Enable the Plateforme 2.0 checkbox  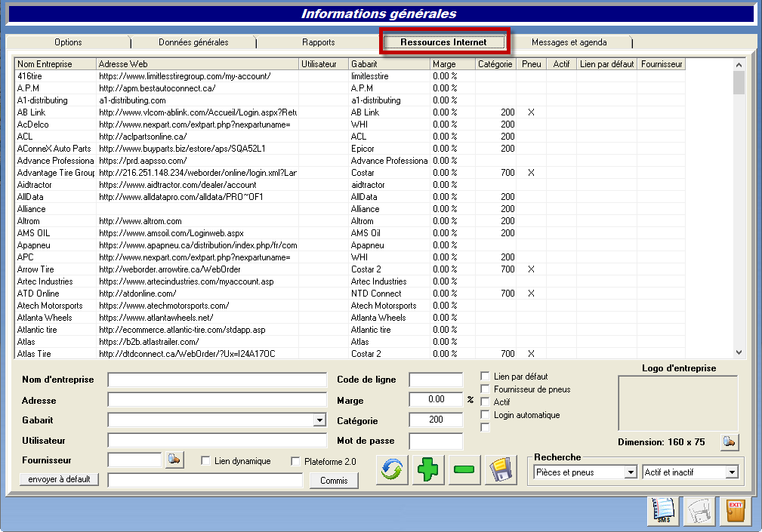point(295,461)
